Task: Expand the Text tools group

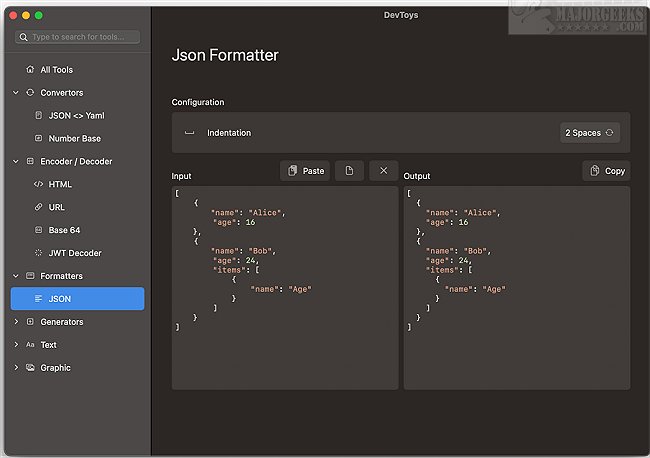Action: click(x=16, y=345)
